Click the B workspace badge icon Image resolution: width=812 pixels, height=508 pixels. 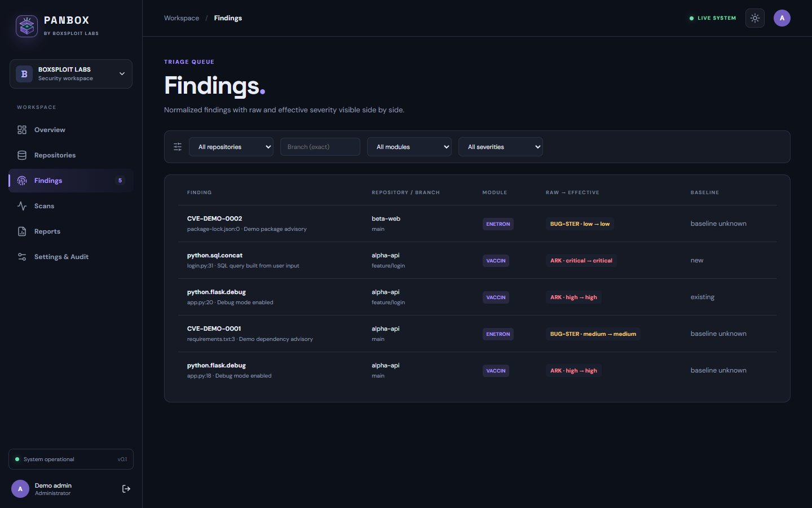click(24, 74)
